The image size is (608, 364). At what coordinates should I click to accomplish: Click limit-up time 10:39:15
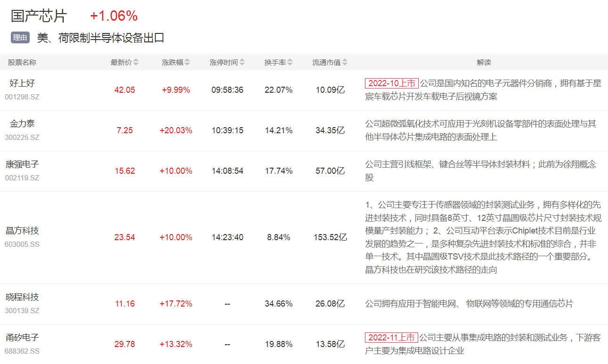coord(227,130)
